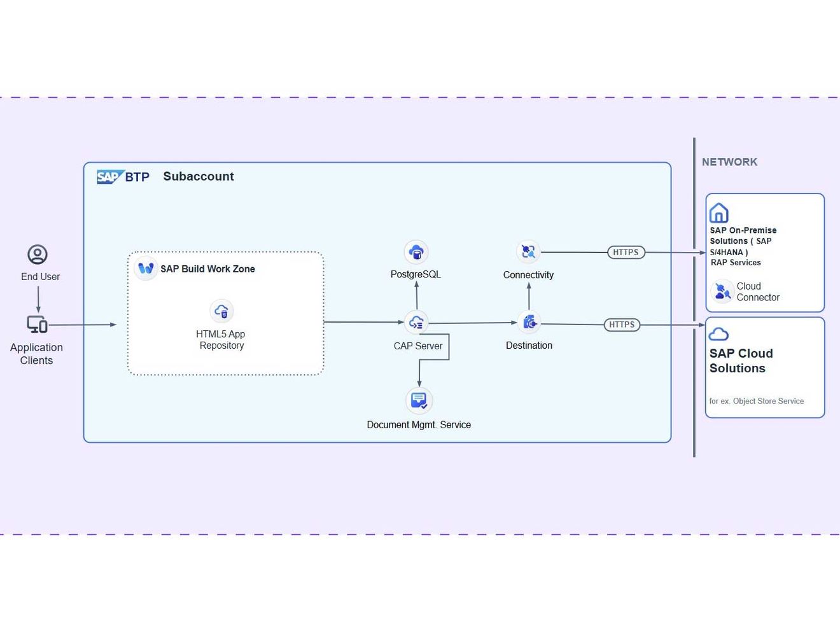Viewport: 840px width, 630px height.
Task: Click the HTTPS badge from Connectivity
Action: tap(626, 253)
